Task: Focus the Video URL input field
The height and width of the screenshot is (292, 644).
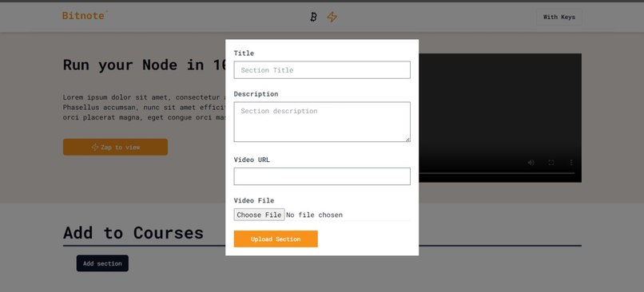Action: point(322,176)
